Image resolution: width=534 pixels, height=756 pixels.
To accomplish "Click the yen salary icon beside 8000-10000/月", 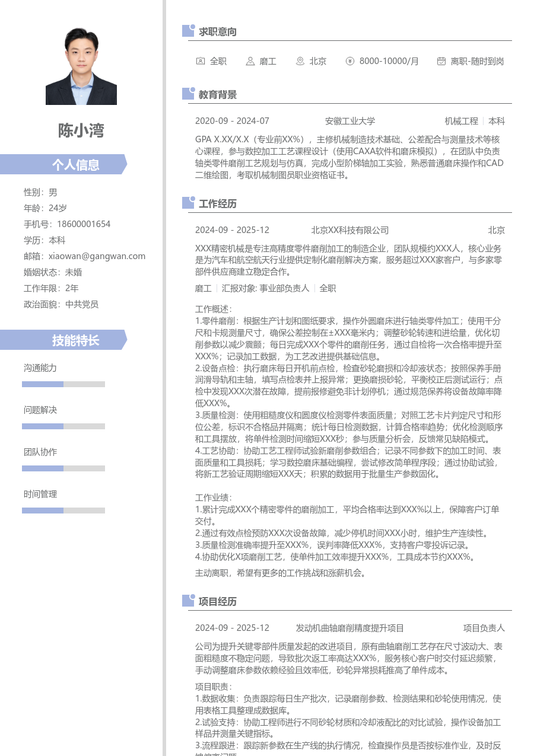I will click(350, 61).
